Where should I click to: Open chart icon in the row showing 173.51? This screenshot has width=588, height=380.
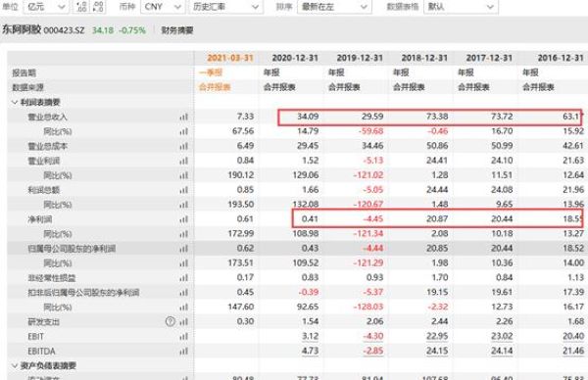184,263
